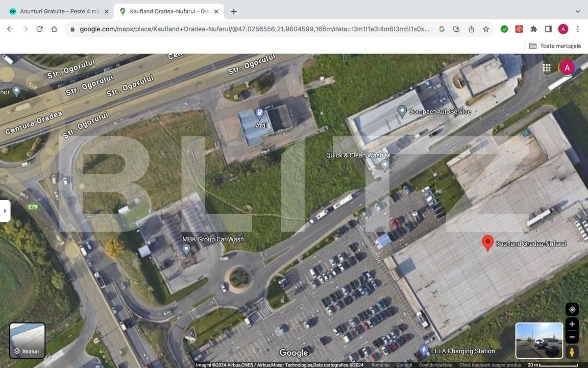Open the Toate marcajele bookmarks folder

pyautogui.click(x=555, y=46)
